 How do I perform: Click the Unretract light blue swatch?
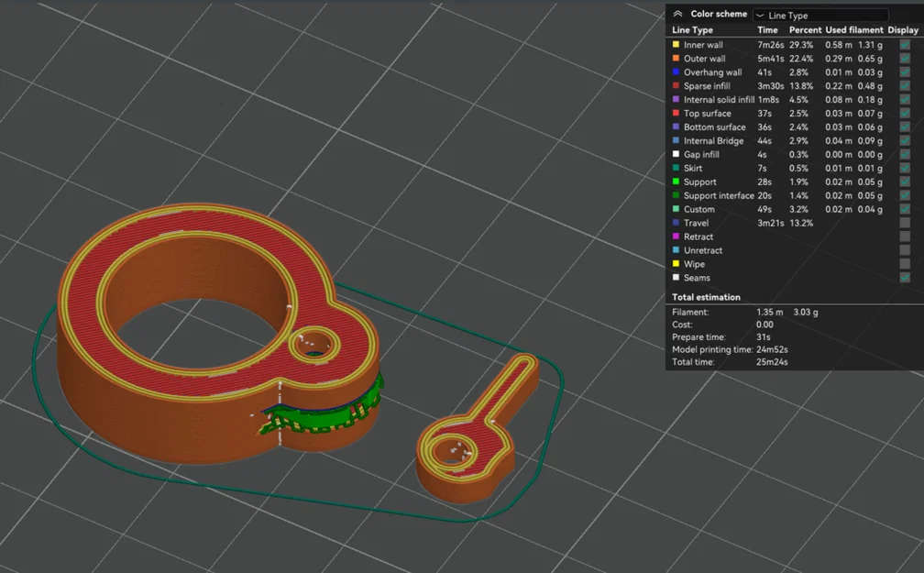coord(676,250)
